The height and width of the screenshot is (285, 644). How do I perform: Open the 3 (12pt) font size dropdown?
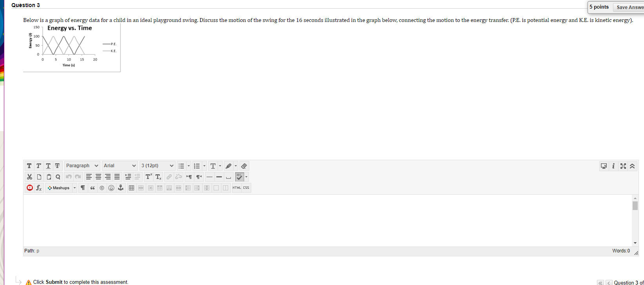[x=157, y=166]
